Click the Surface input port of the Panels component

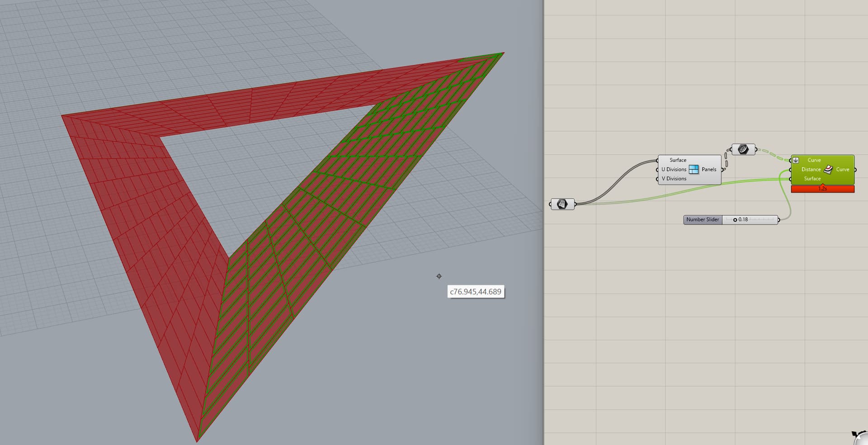[656, 160]
